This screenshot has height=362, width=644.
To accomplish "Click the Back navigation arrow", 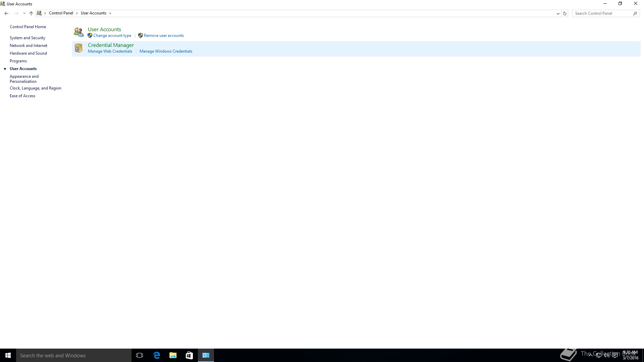I will 6,13.
